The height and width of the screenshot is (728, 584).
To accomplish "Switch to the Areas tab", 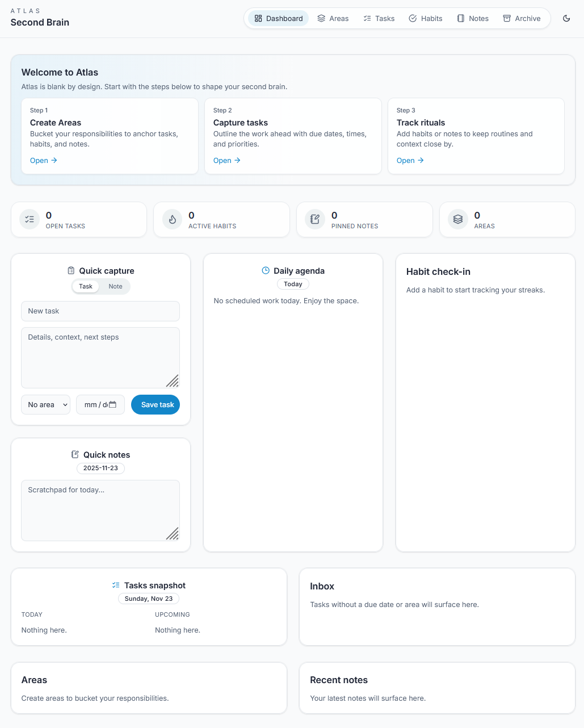I will (333, 18).
